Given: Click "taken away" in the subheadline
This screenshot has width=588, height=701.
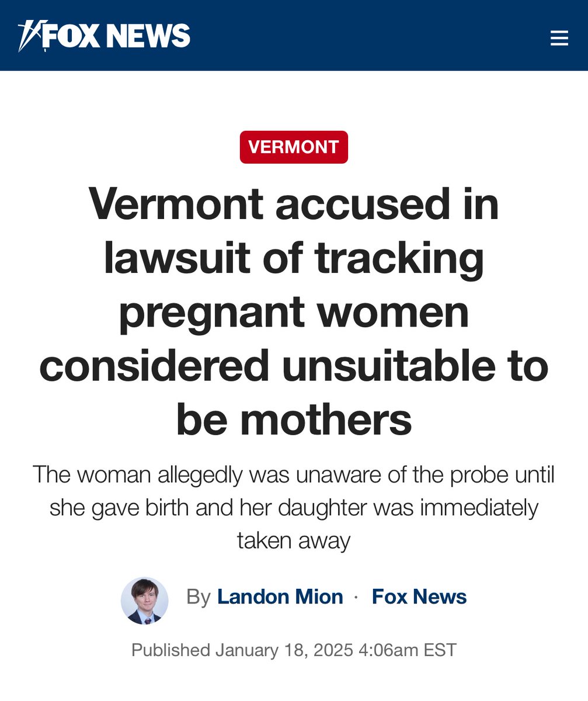Looking at the screenshot, I should click(294, 540).
